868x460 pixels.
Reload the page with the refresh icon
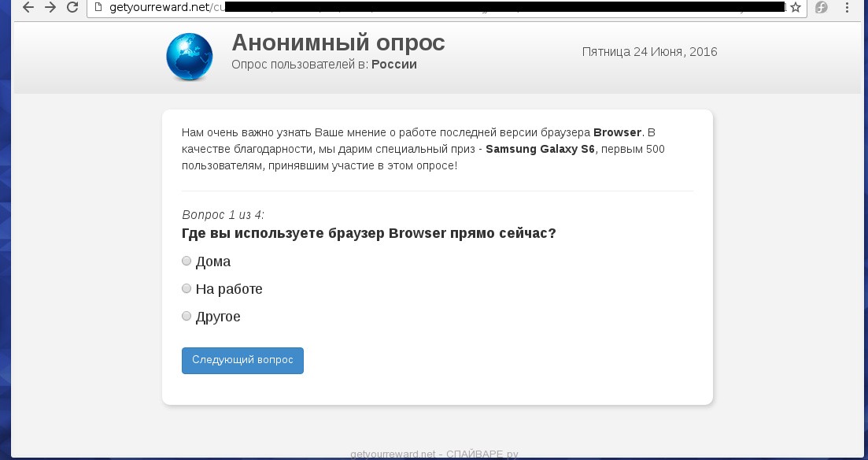pos(72,7)
